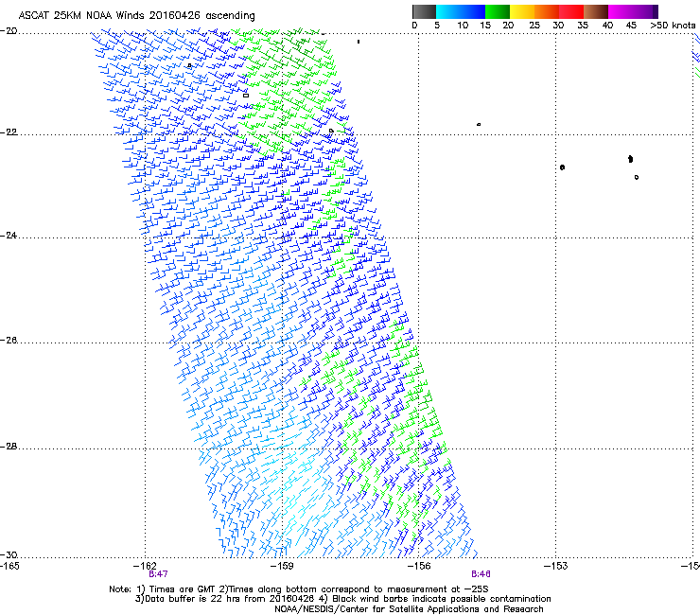
Task: Click the '40' legend tick label
Action: click(x=607, y=26)
